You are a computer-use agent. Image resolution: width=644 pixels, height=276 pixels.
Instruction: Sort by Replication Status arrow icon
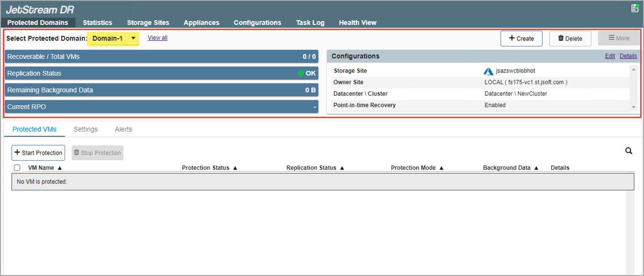(342, 168)
